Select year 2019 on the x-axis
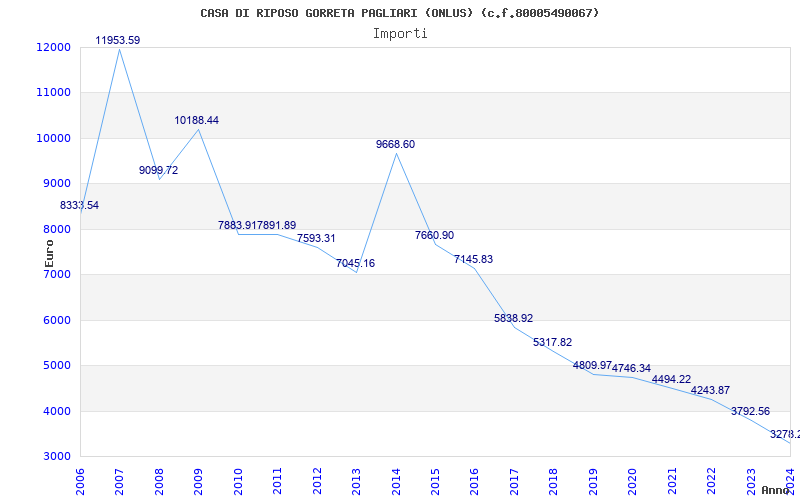The image size is (800, 500). (593, 481)
